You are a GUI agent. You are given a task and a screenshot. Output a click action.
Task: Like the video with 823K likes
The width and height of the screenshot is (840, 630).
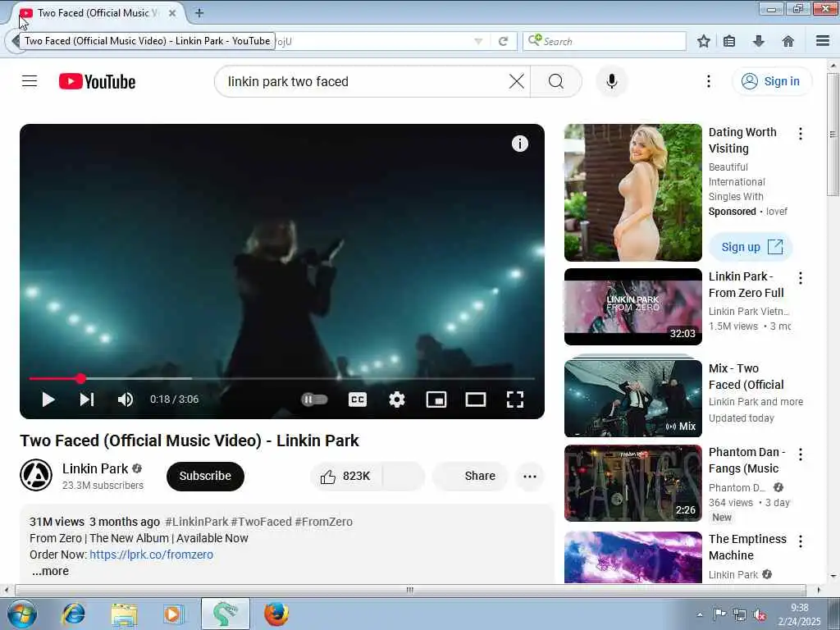pos(346,477)
